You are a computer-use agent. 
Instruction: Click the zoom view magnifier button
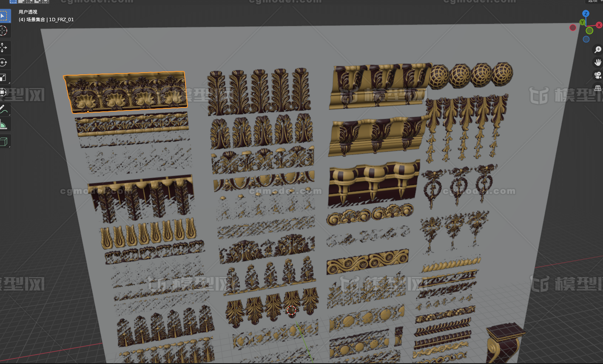pyautogui.click(x=598, y=49)
